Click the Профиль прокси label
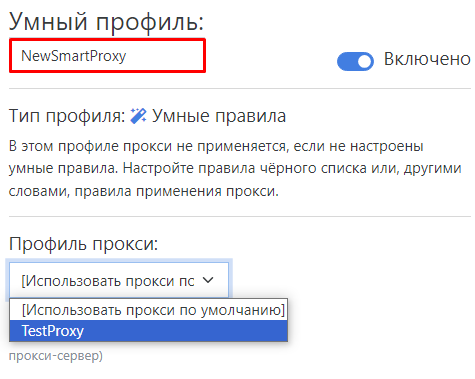The width and height of the screenshot is (475, 379). pyautogui.click(x=83, y=244)
